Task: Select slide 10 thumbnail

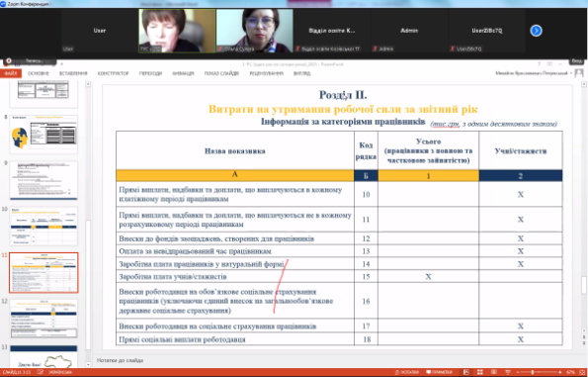Action: [43, 227]
